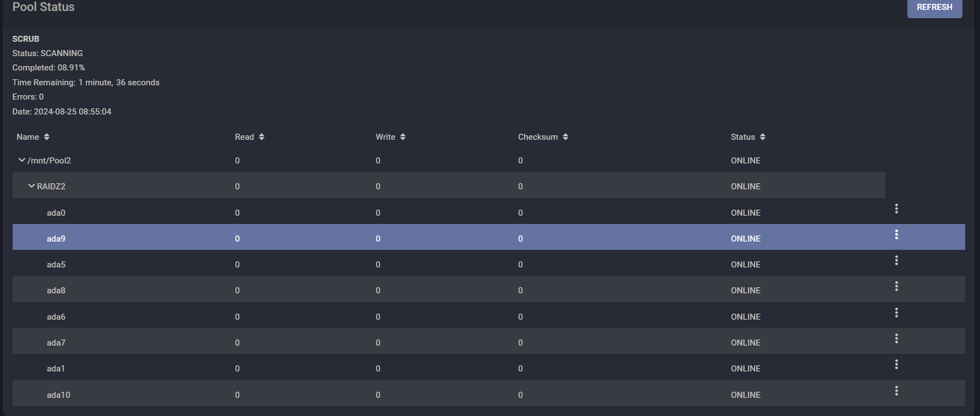This screenshot has width=980, height=416.
Task: Collapse the /mnt/Pool2 tree node
Action: (x=22, y=160)
